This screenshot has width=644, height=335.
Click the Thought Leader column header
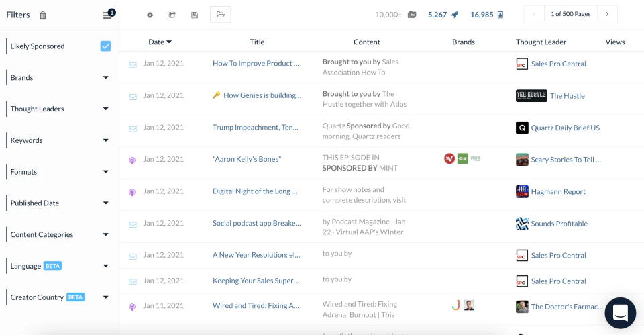click(541, 42)
